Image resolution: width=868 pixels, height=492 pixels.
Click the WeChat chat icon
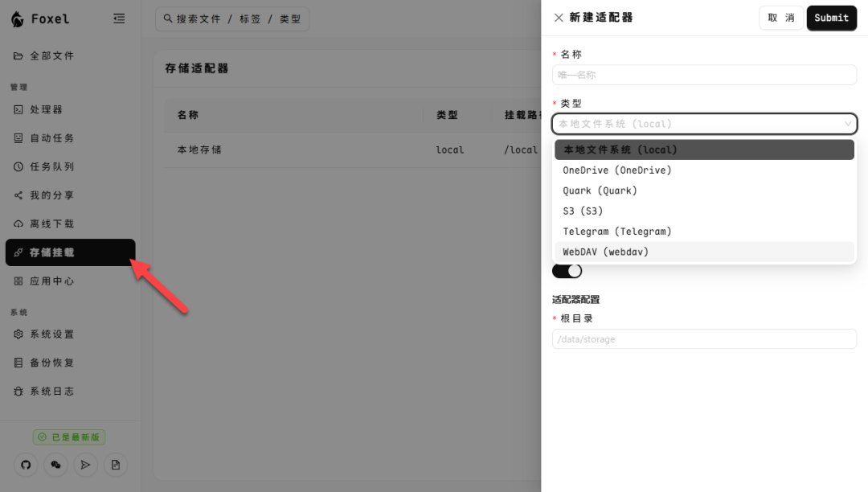[55, 465]
